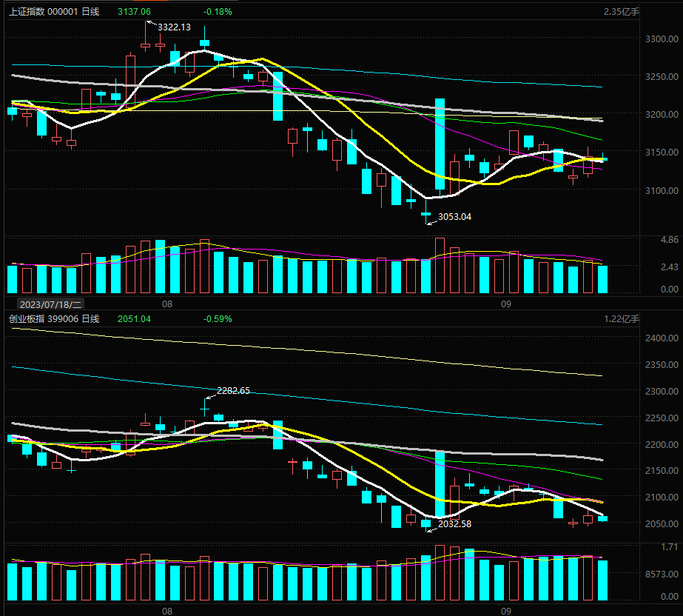Screen dimensions: 683x616
Task: Click the 2032.58 low price label
Action: pos(454,524)
